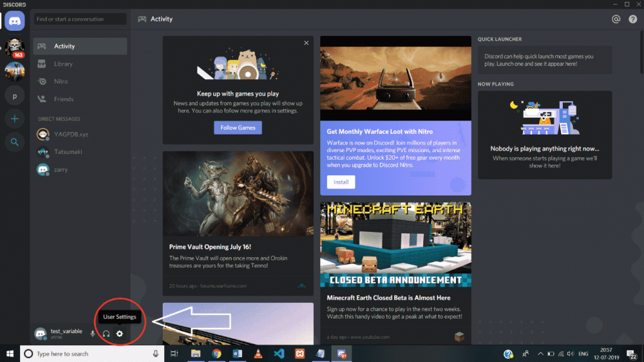Image resolution: width=644 pixels, height=362 pixels.
Task: Open Google Chrome from taskbar
Action: click(x=216, y=353)
